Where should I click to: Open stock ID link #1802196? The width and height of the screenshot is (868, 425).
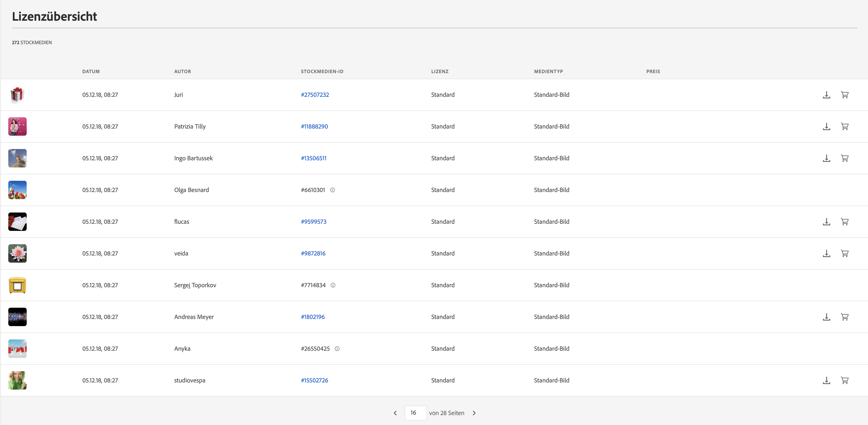[x=312, y=317]
